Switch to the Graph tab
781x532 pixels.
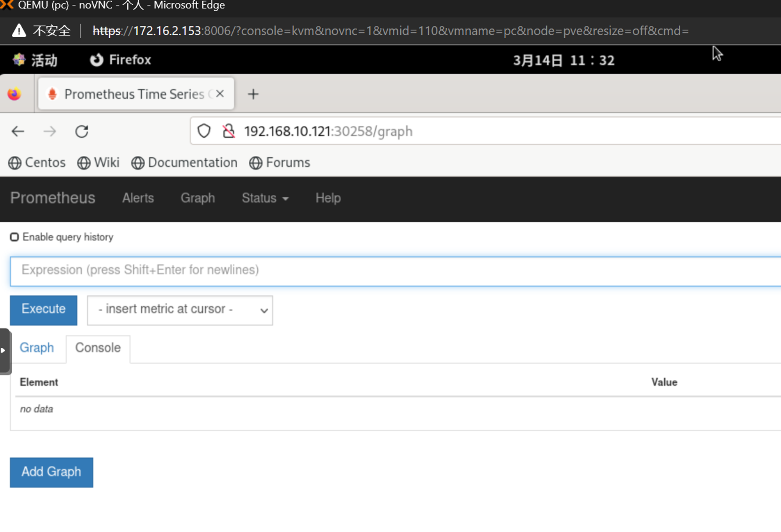tap(37, 348)
